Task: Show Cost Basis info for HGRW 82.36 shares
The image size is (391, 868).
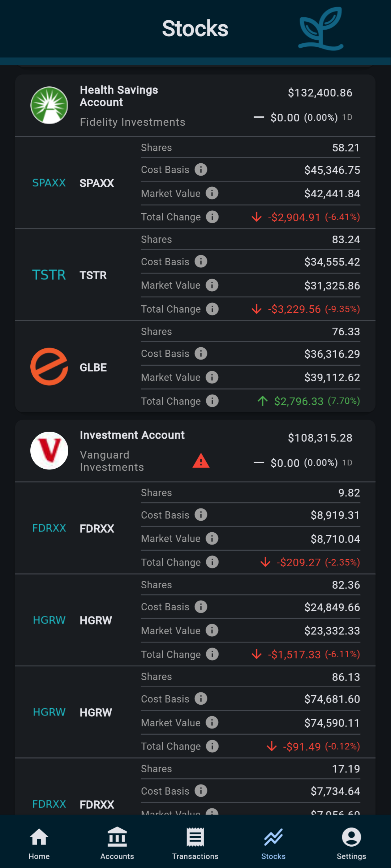Action: [x=201, y=607]
